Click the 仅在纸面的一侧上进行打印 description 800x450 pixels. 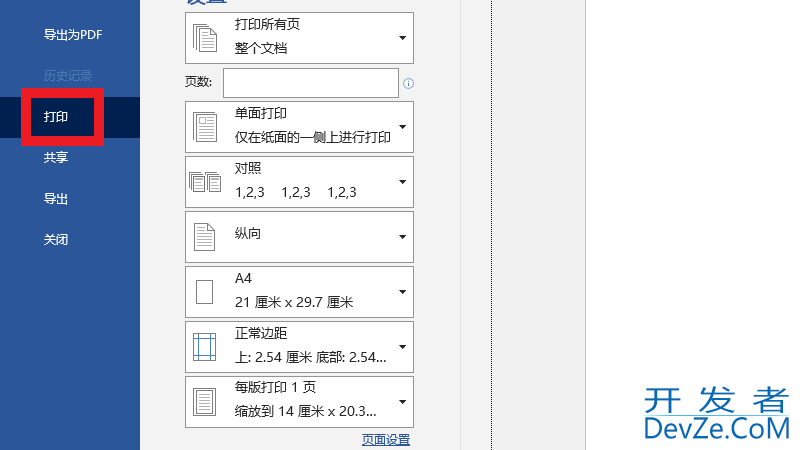pos(313,137)
